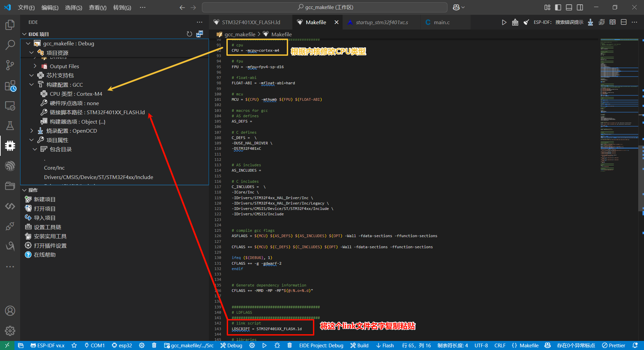644x350 pixels.
Task: Open the Extensions view
Action: (10, 86)
